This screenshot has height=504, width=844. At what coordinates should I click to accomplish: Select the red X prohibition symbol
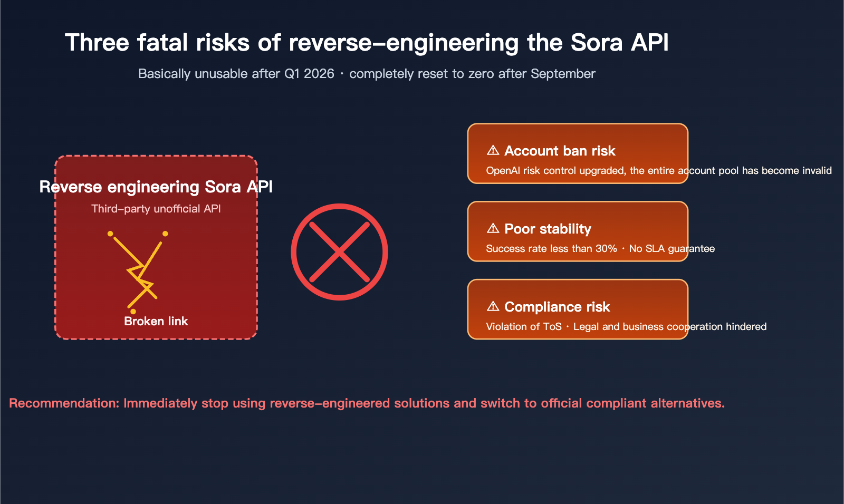point(339,252)
